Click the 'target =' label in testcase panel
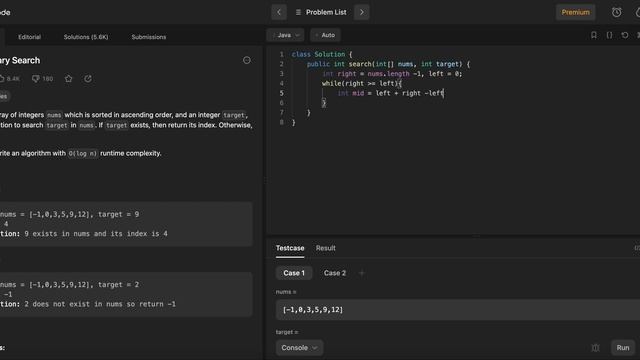 (287, 332)
